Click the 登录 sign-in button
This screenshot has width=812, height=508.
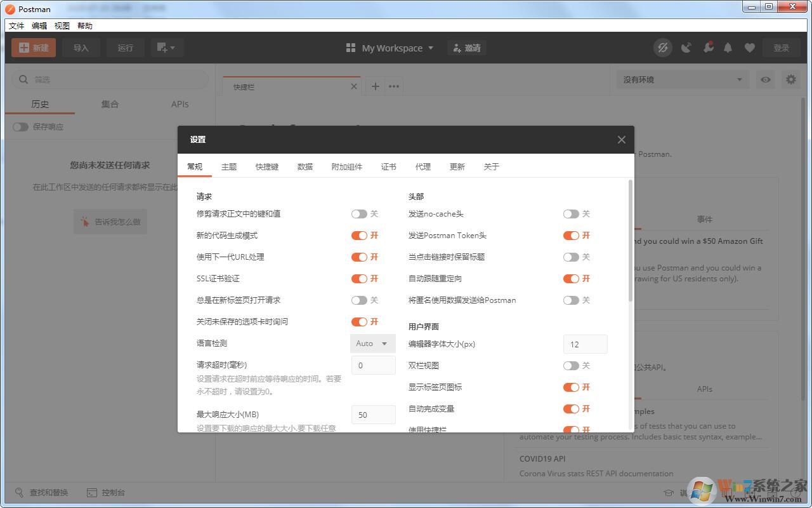(781, 48)
